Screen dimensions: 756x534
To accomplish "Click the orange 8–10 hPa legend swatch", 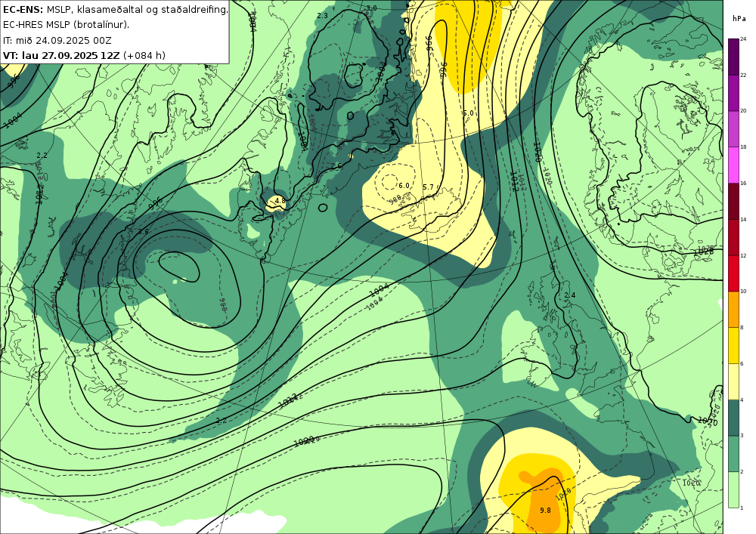I will coord(733,309).
